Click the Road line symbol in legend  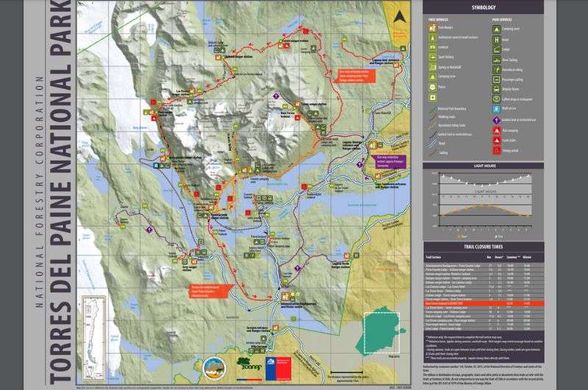pos(432,143)
